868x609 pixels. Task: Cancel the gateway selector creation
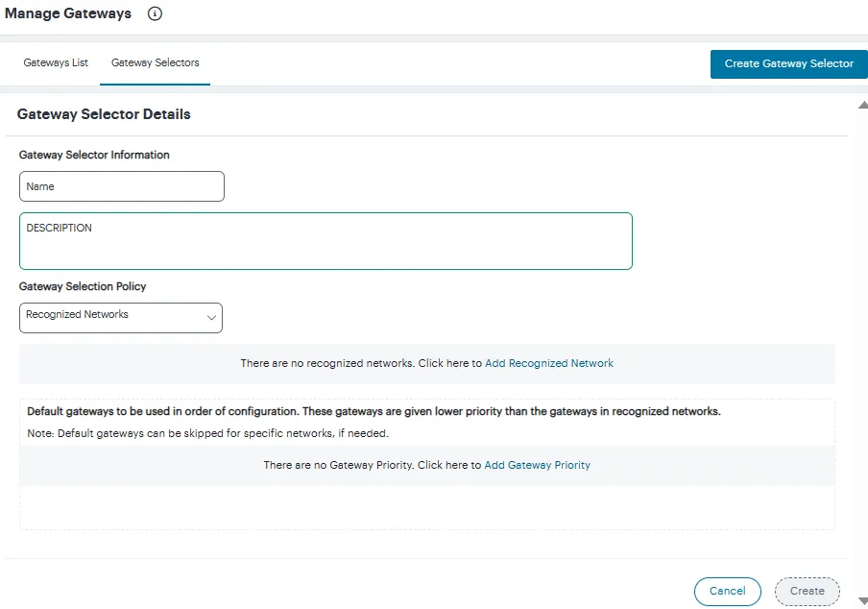728,592
